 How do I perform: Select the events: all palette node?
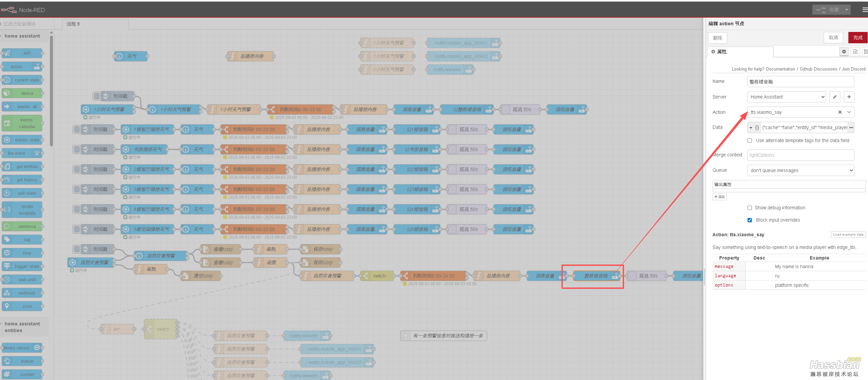[22, 107]
